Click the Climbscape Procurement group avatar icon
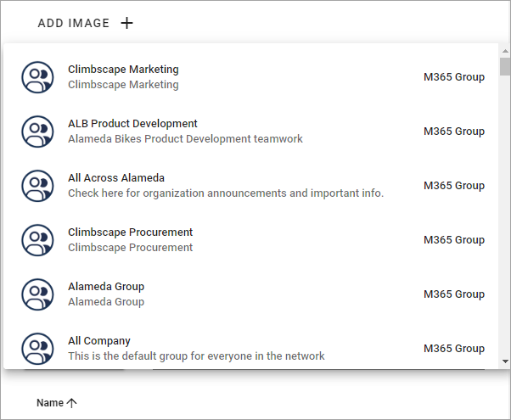 pos(38,240)
